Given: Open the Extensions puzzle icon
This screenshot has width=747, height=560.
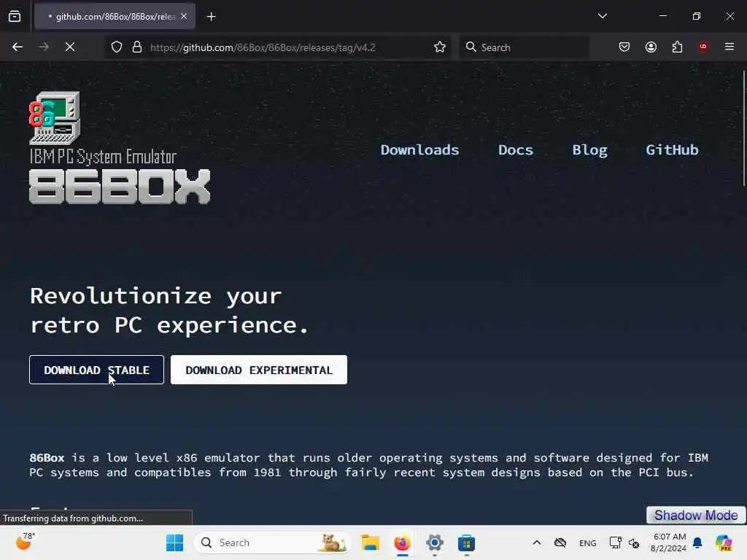Looking at the screenshot, I should click(677, 47).
